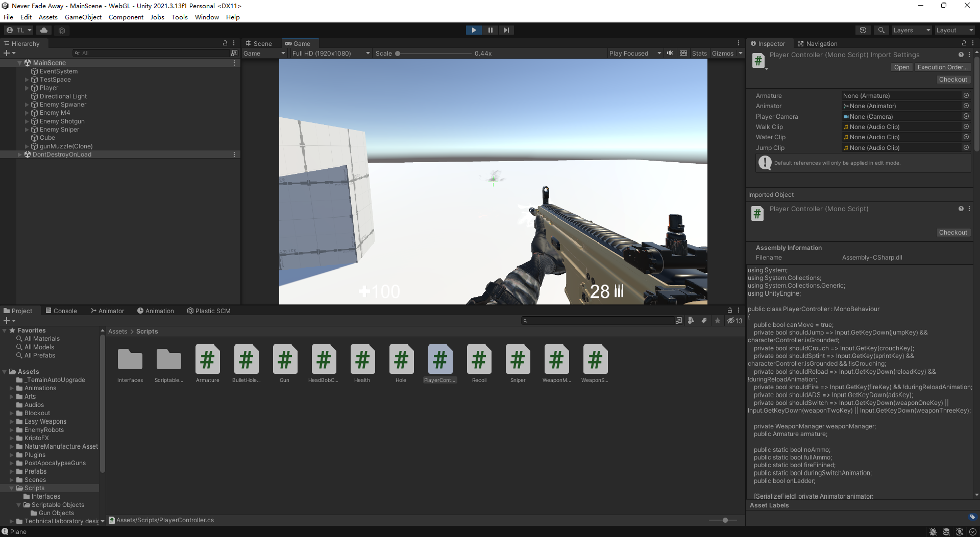Open the Full HD resolution dropdown
Viewport: 980px width, 537px height.
330,53
